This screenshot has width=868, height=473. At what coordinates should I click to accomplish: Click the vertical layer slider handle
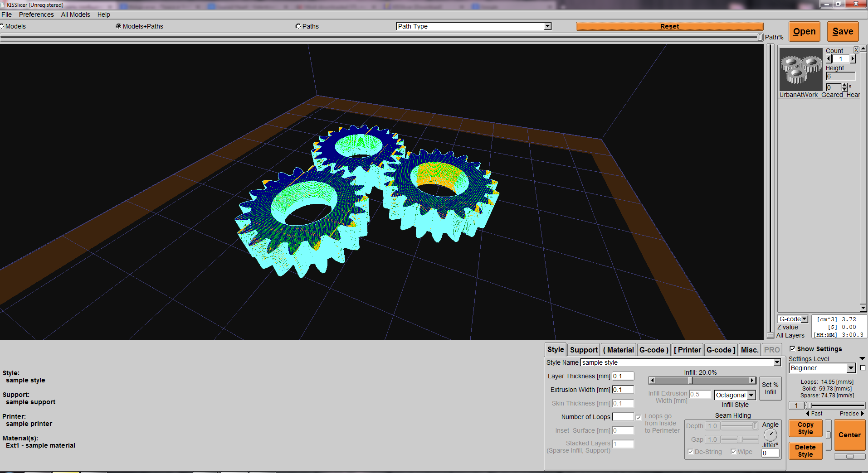tap(770, 335)
